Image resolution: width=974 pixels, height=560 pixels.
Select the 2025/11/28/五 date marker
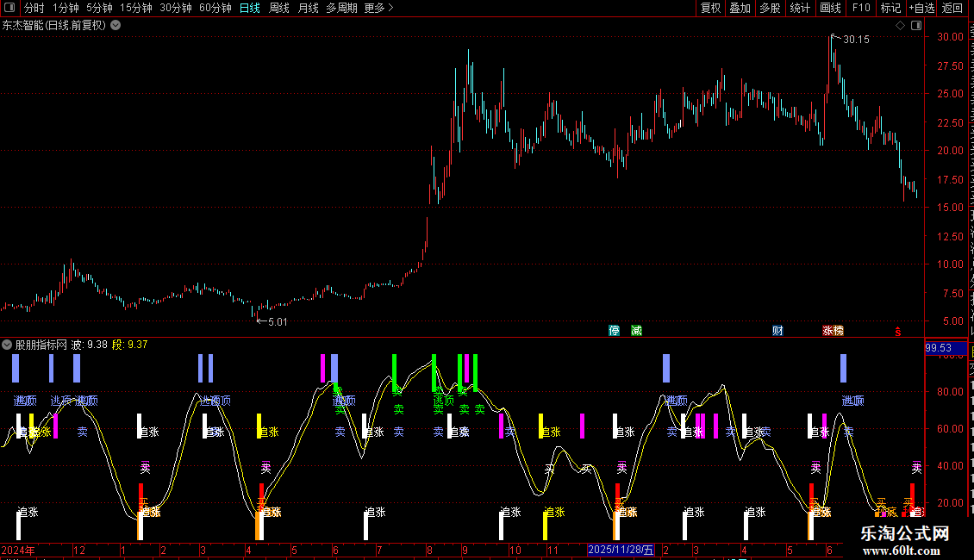click(x=621, y=550)
